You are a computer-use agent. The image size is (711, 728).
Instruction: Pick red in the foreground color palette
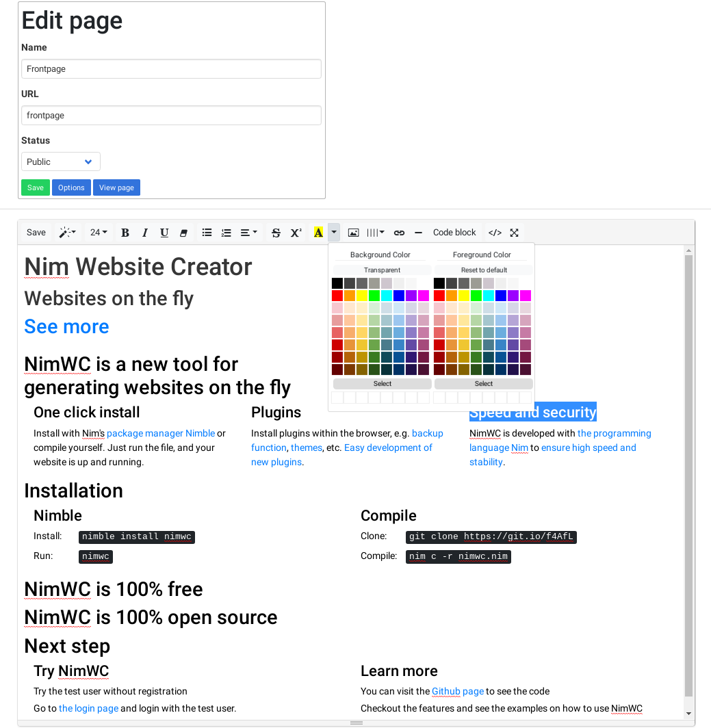[x=439, y=296]
